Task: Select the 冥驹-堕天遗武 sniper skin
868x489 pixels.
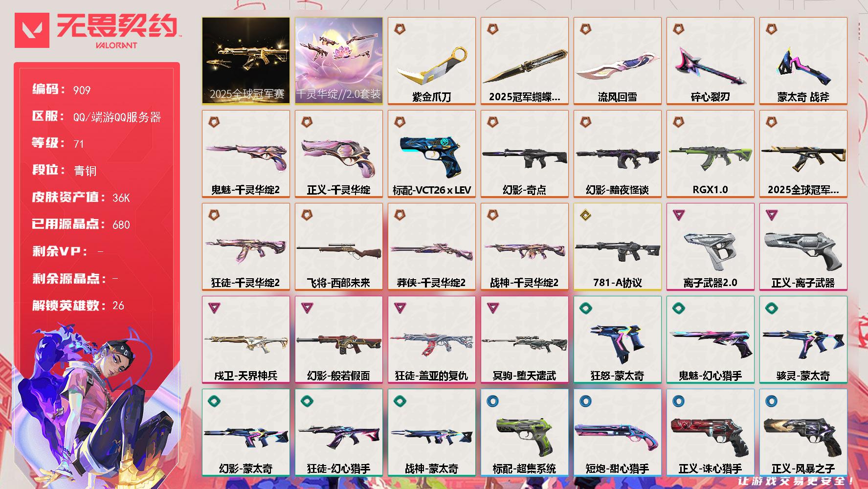Action: click(525, 340)
